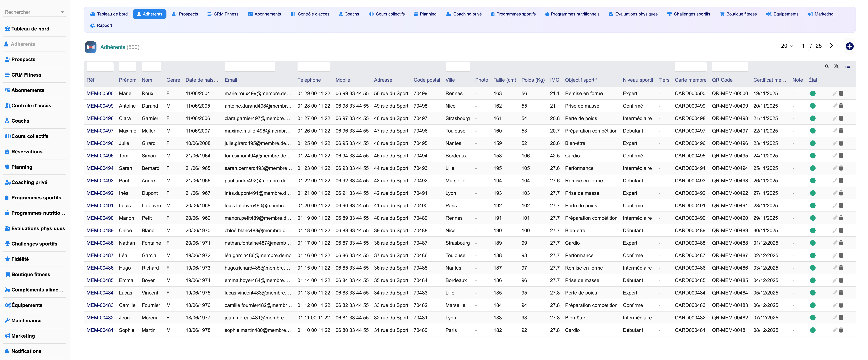Click the Tableau de bord sidebar icon
The width and height of the screenshot is (868, 360).
pos(7,29)
